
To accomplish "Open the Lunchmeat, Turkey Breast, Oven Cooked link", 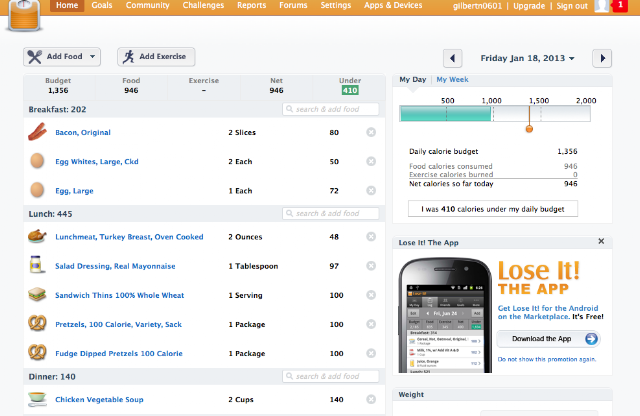I will pyautogui.click(x=129, y=237).
